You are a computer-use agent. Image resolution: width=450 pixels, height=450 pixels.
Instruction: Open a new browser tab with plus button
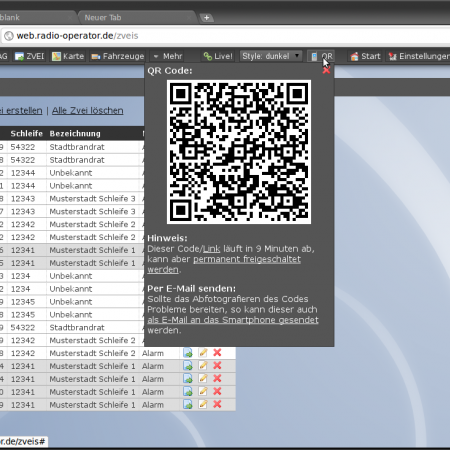[x=207, y=18]
